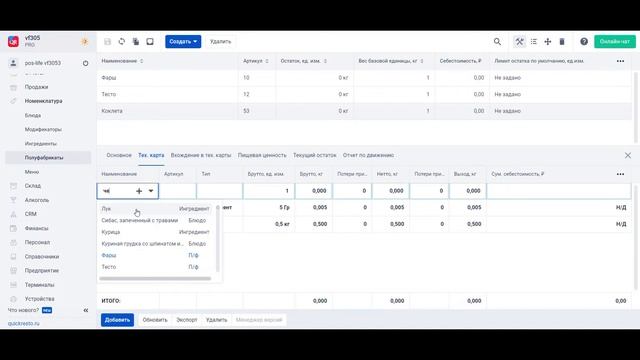Open Блюда in the sidebar

point(33,116)
